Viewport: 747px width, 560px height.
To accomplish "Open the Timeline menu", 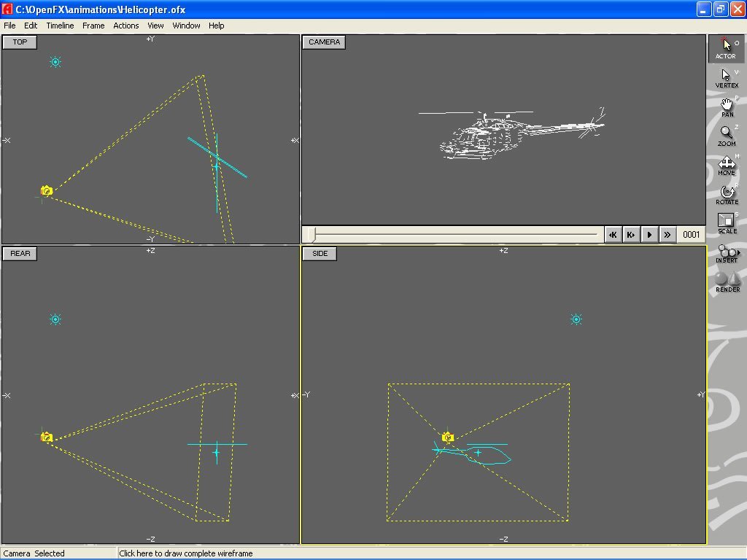I will click(x=60, y=26).
